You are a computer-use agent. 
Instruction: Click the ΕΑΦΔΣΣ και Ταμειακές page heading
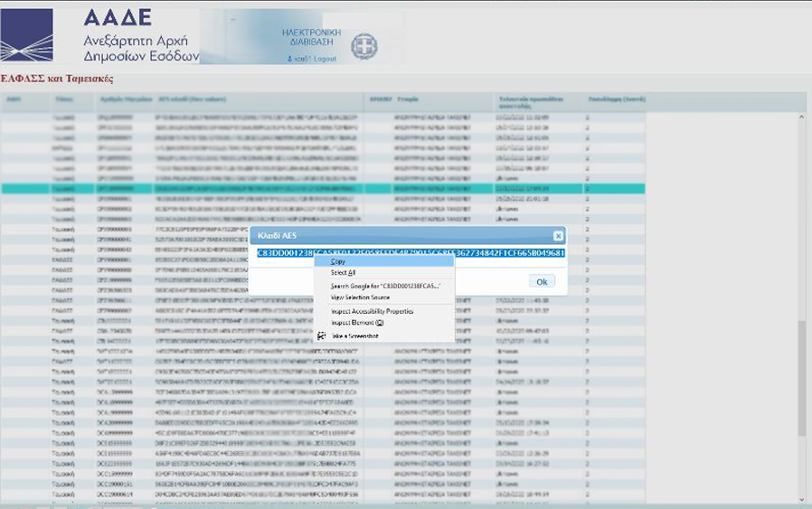pyautogui.click(x=57, y=79)
